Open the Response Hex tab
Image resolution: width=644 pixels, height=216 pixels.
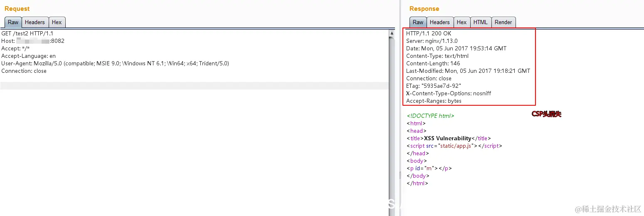pyautogui.click(x=462, y=22)
